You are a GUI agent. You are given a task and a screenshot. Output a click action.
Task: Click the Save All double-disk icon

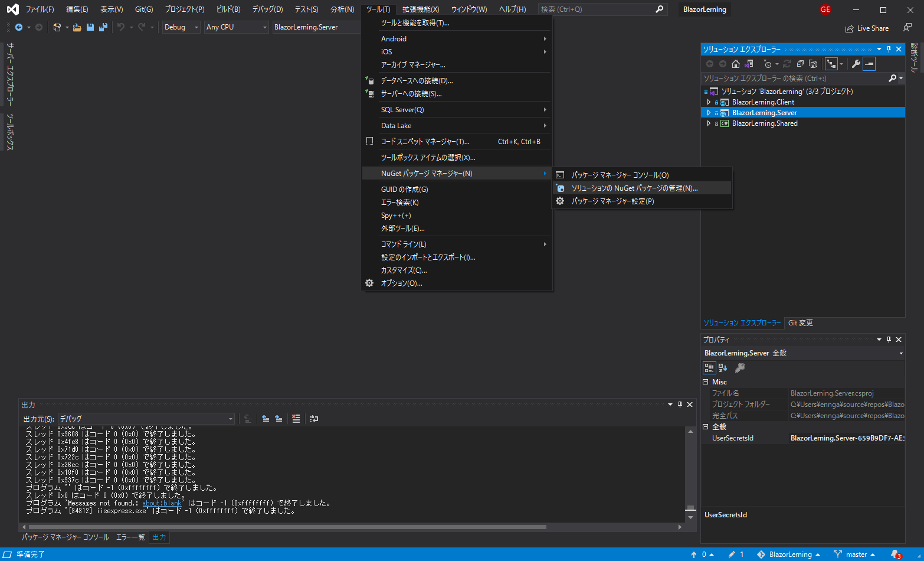(103, 27)
